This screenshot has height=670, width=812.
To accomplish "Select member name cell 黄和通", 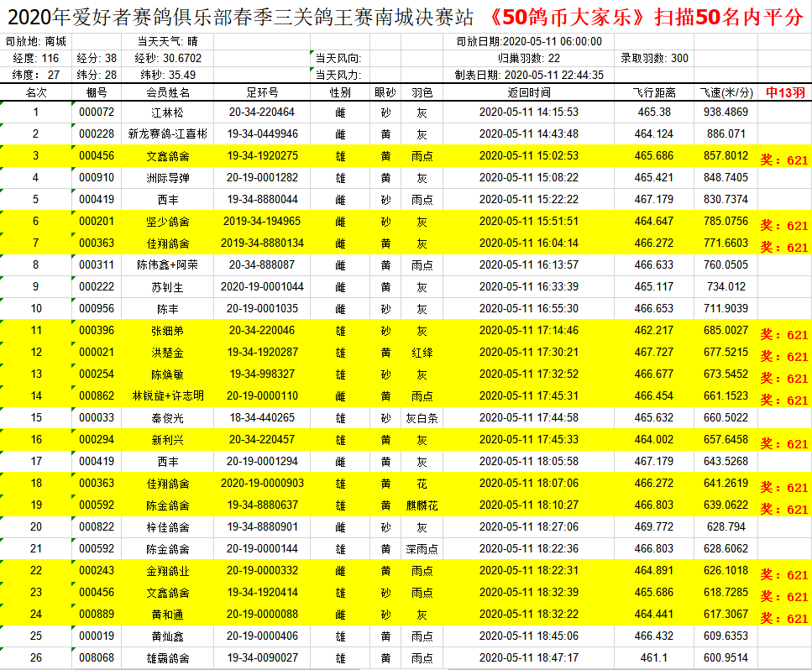I will [168, 615].
